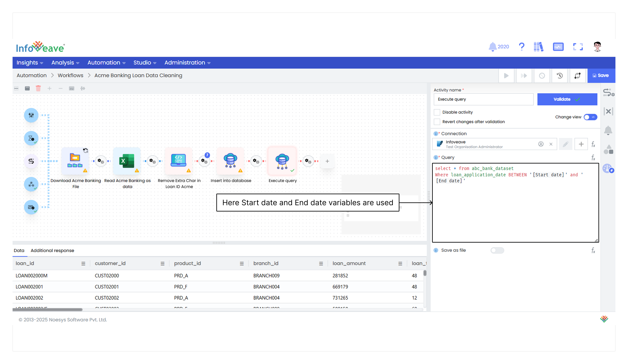Open the workflow execution history icon
This screenshot has width=628, height=364.
click(560, 76)
